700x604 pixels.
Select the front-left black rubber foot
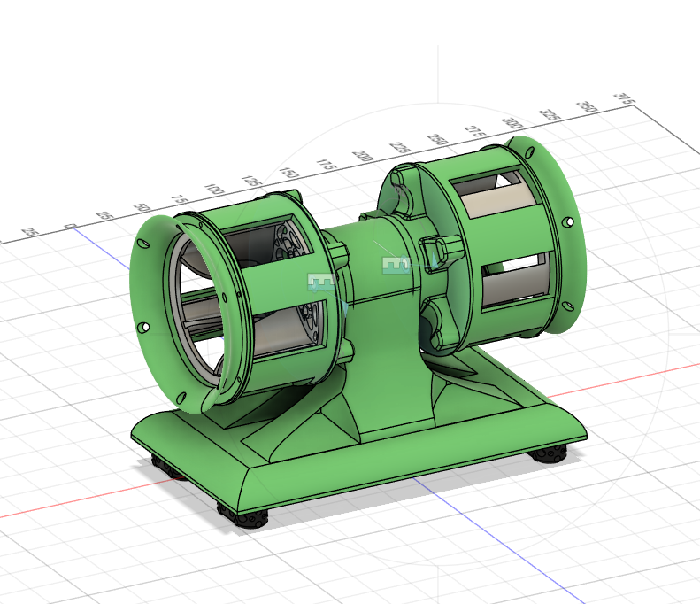click(243, 517)
